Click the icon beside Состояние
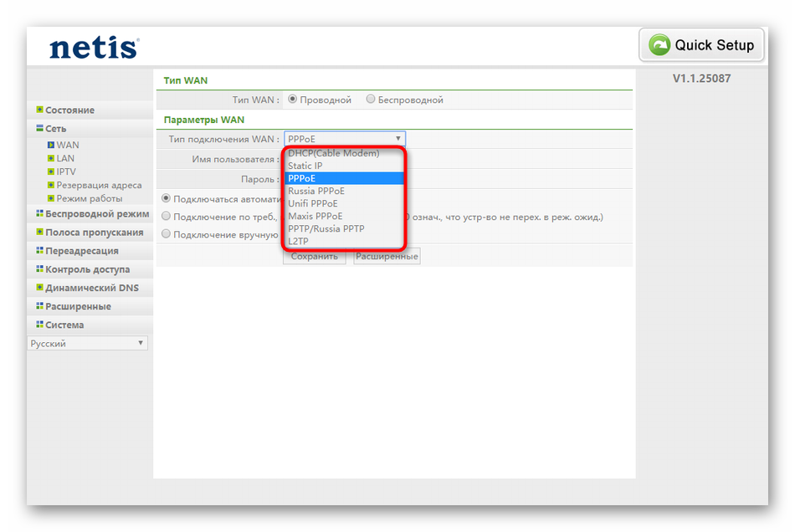 click(x=39, y=110)
